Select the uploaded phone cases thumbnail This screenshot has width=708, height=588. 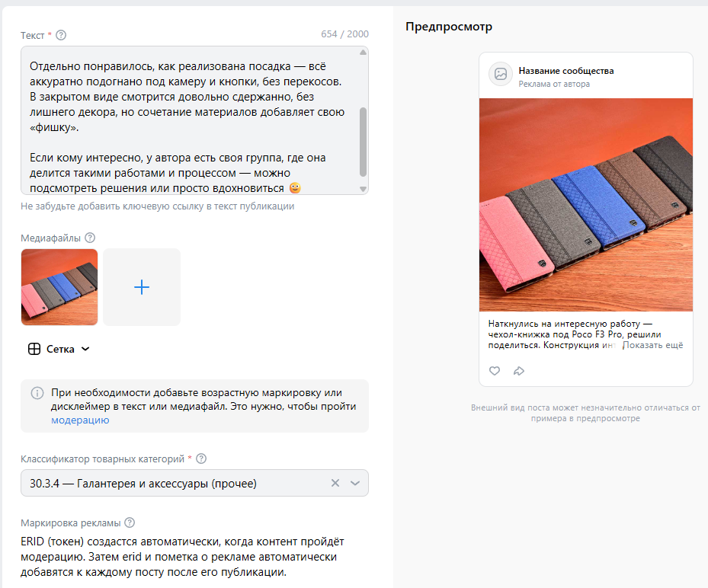[59, 287]
